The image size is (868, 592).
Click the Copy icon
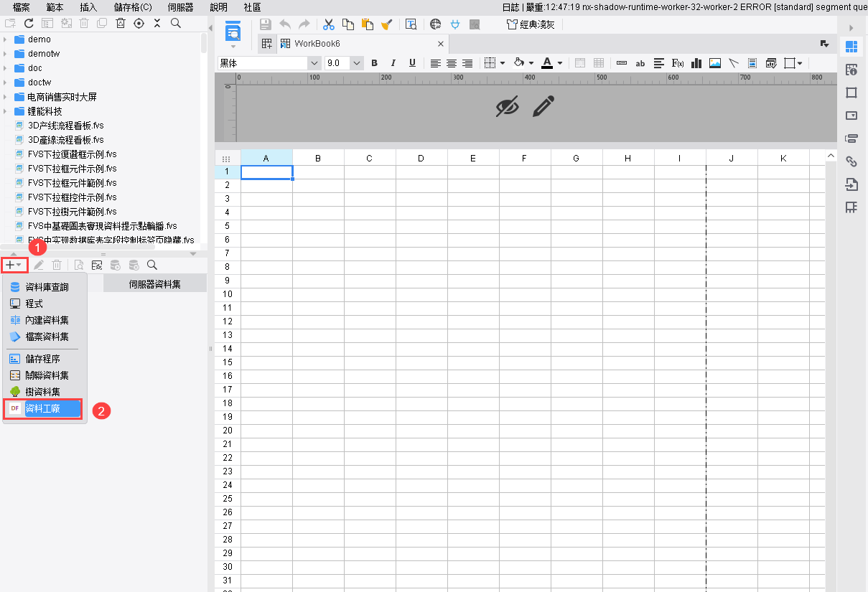(348, 24)
